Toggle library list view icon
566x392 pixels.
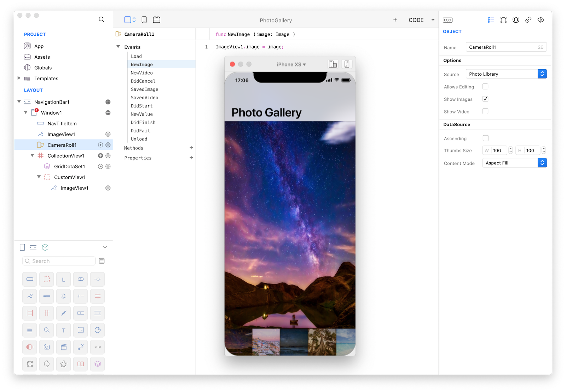pos(102,261)
